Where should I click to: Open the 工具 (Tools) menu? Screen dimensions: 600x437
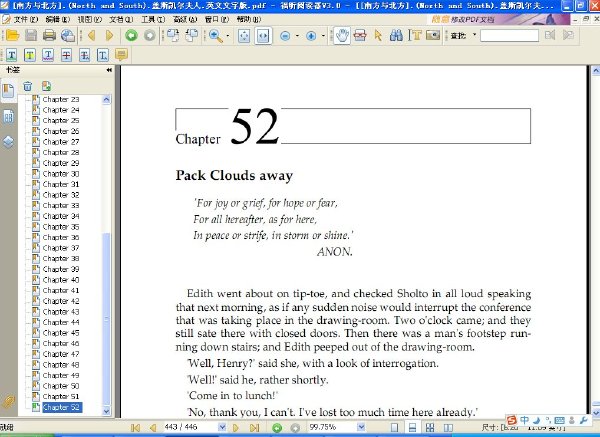(x=153, y=19)
